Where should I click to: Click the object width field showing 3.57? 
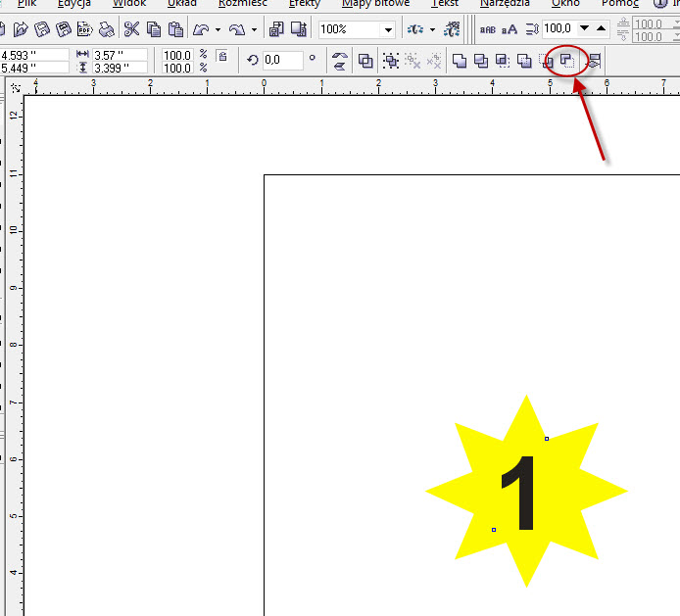click(x=120, y=56)
